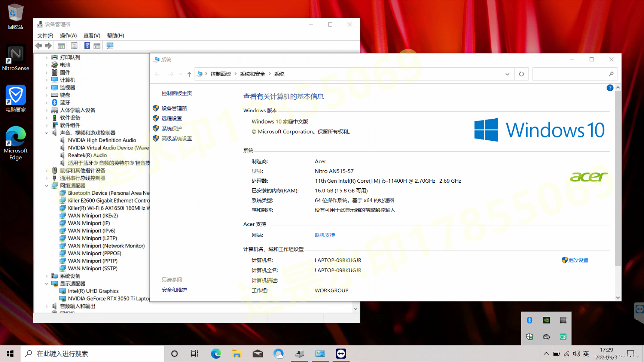Select Intel(R) UHD Graphics device
This screenshot has height=362, width=644.
[x=89, y=291]
